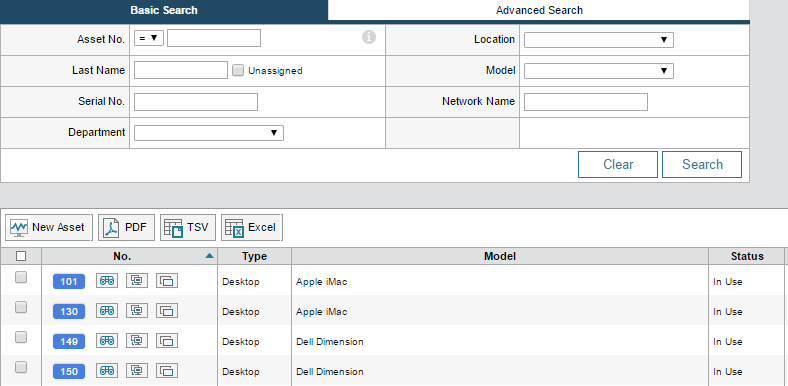Click the Search button
The height and width of the screenshot is (386, 788).
[702, 164]
